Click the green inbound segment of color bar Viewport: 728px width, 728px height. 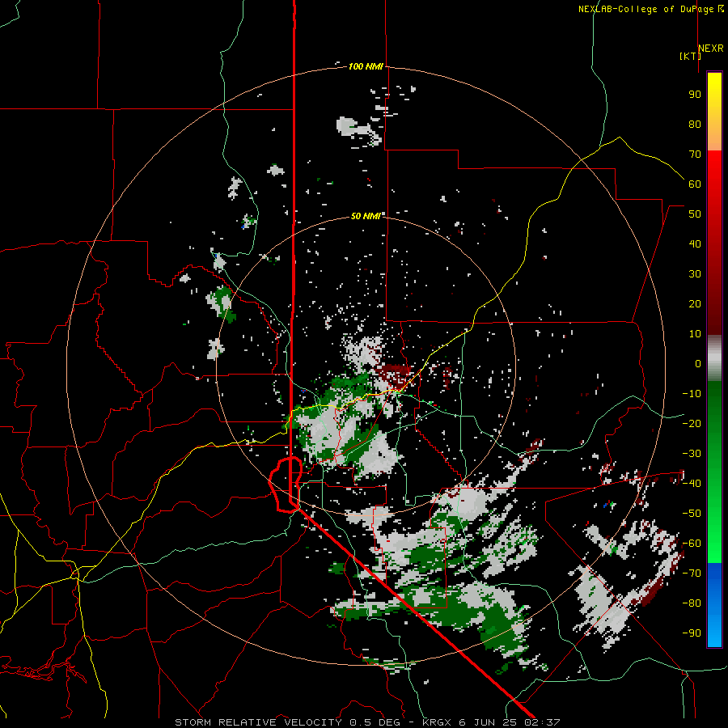(714, 472)
